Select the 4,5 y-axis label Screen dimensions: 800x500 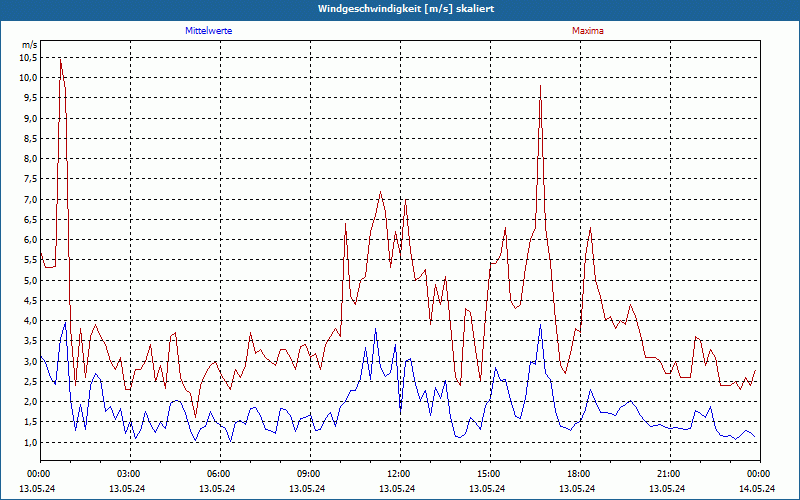[x=31, y=301]
